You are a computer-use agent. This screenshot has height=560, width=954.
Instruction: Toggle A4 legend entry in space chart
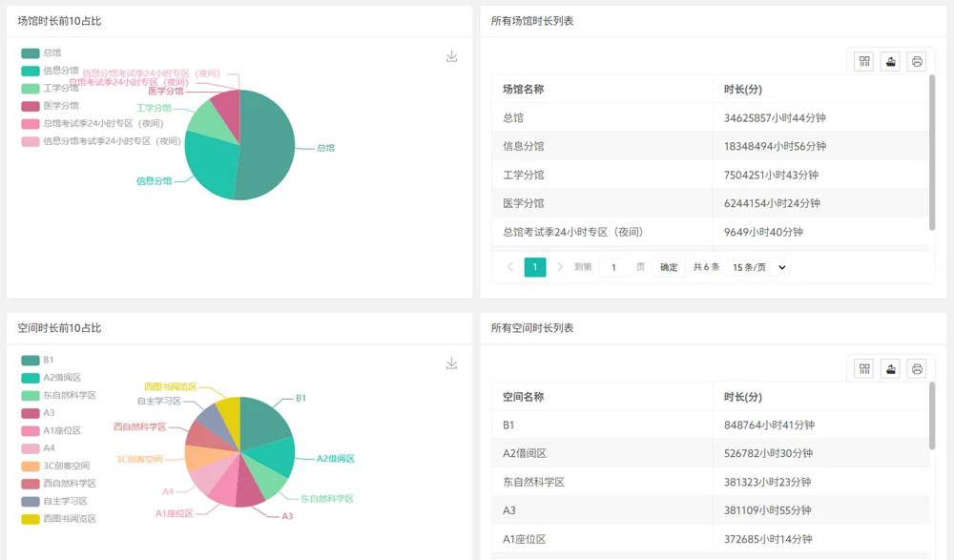pyautogui.click(x=38, y=448)
